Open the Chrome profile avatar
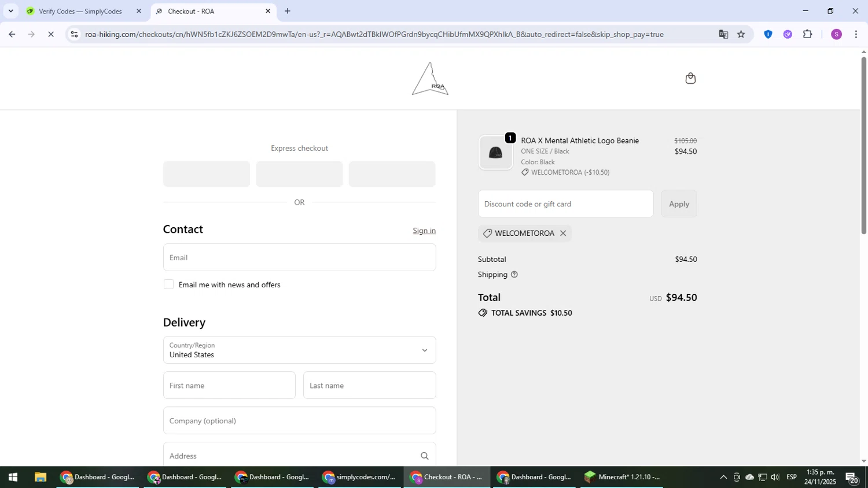Image resolution: width=868 pixels, height=488 pixels. point(836,34)
